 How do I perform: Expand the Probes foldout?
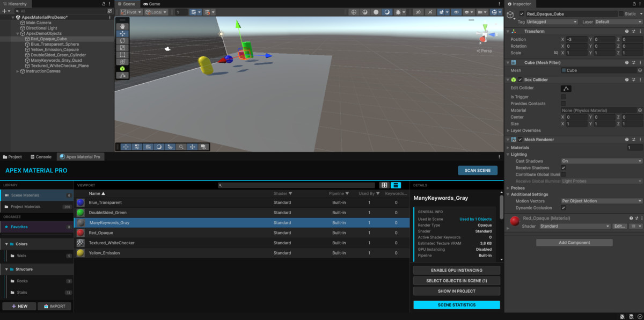508,188
